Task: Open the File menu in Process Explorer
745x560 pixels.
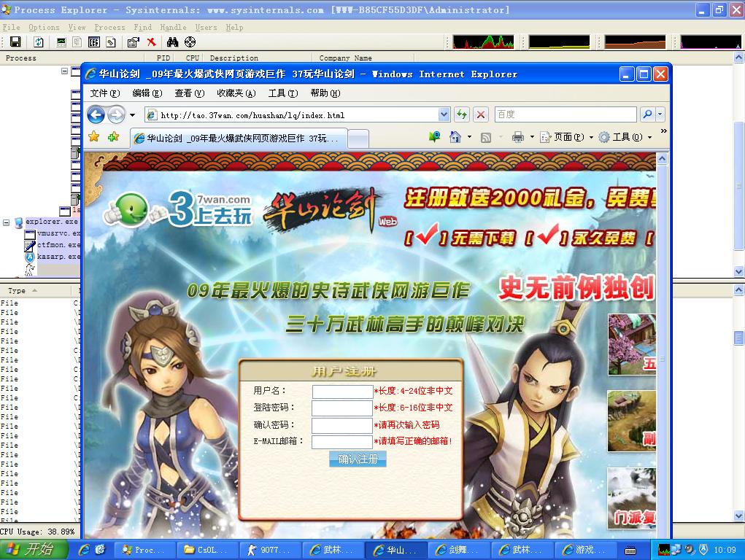Action: click(x=11, y=28)
